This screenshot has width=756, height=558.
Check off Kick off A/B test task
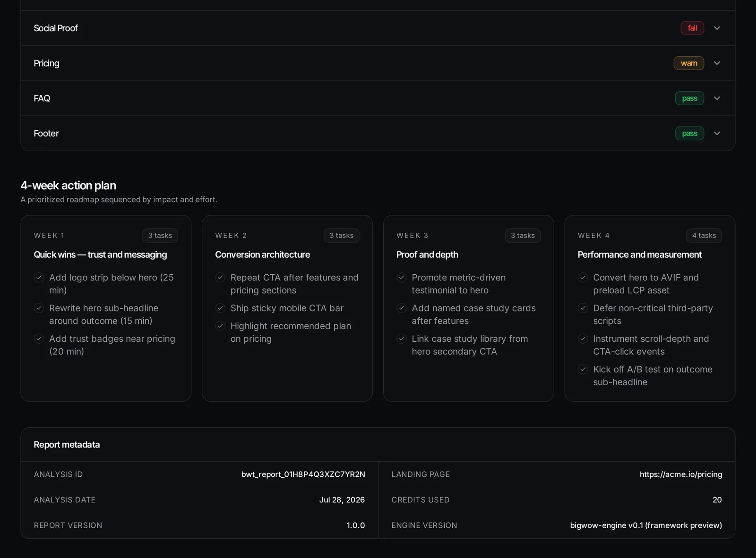[583, 370]
